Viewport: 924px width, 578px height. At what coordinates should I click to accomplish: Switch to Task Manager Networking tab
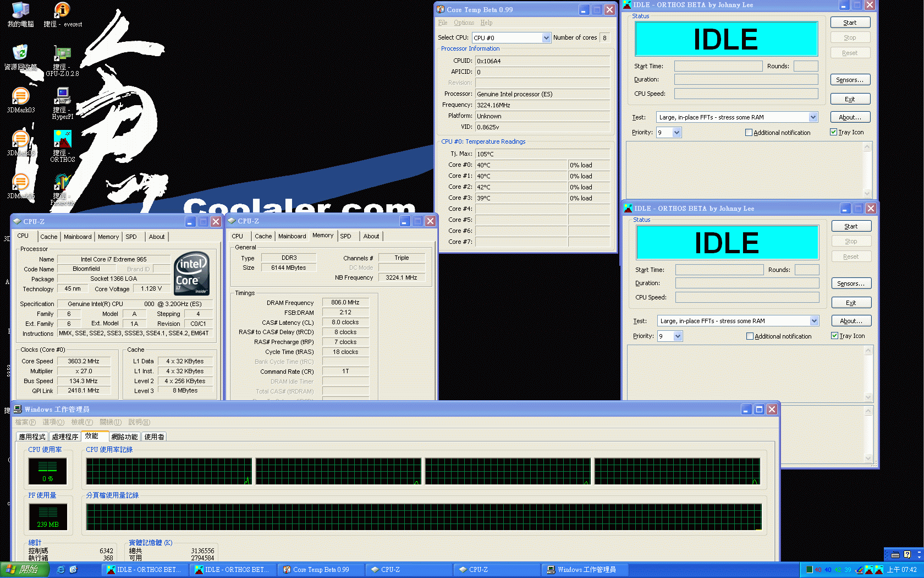[x=124, y=437]
